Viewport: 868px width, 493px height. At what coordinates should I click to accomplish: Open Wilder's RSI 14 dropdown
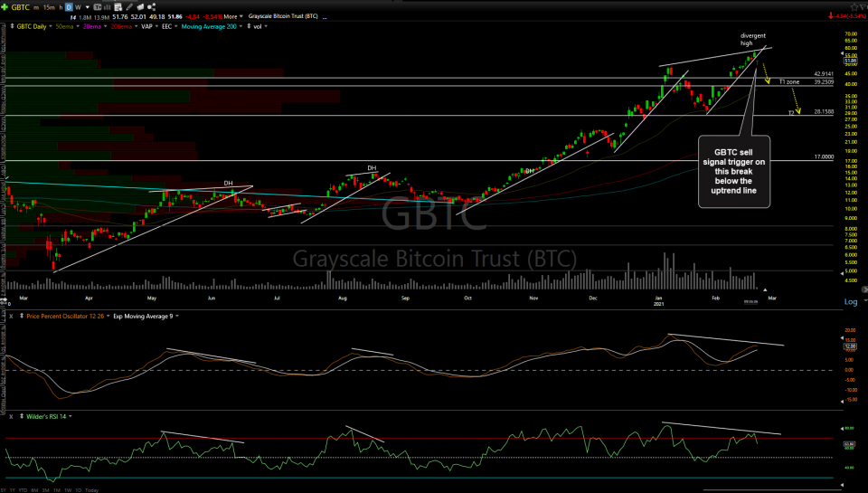click(x=71, y=416)
